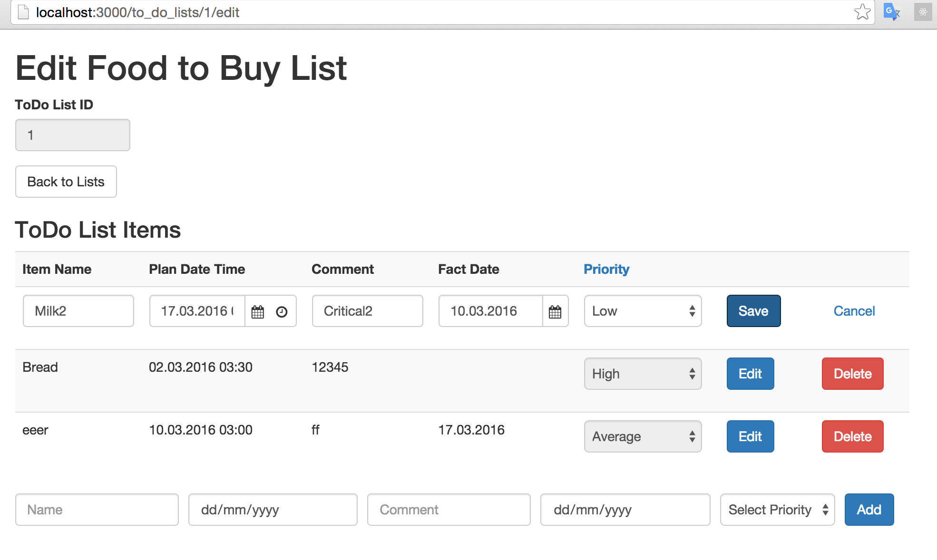
Task: Open High priority dropdown for Bread
Action: [x=642, y=374]
